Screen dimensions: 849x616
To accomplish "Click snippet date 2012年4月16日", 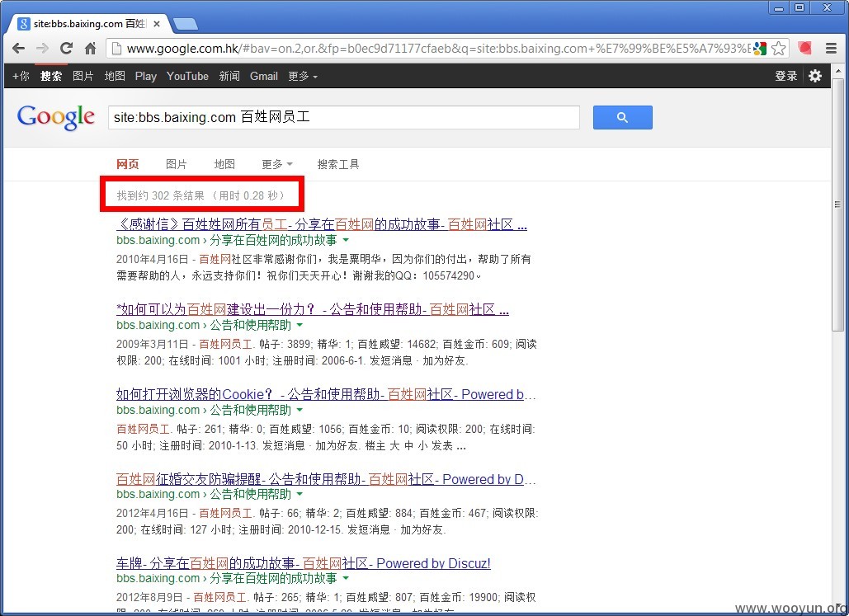I will (152, 513).
